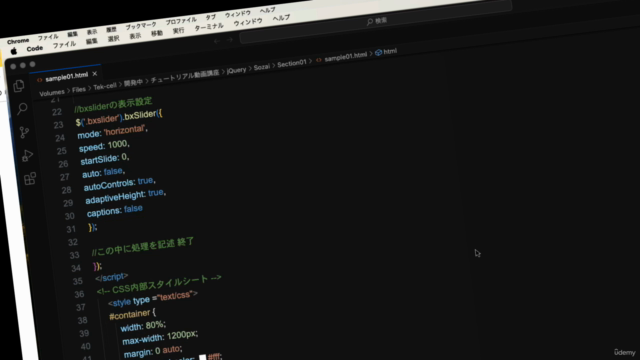Open the Explorer view in the activity bar
Viewport: 640px width, 360px height.
(x=19, y=86)
